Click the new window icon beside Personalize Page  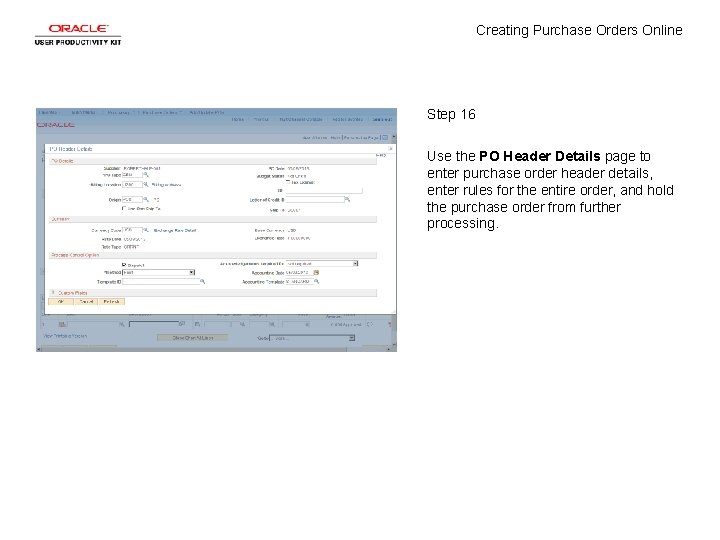pos(385,137)
